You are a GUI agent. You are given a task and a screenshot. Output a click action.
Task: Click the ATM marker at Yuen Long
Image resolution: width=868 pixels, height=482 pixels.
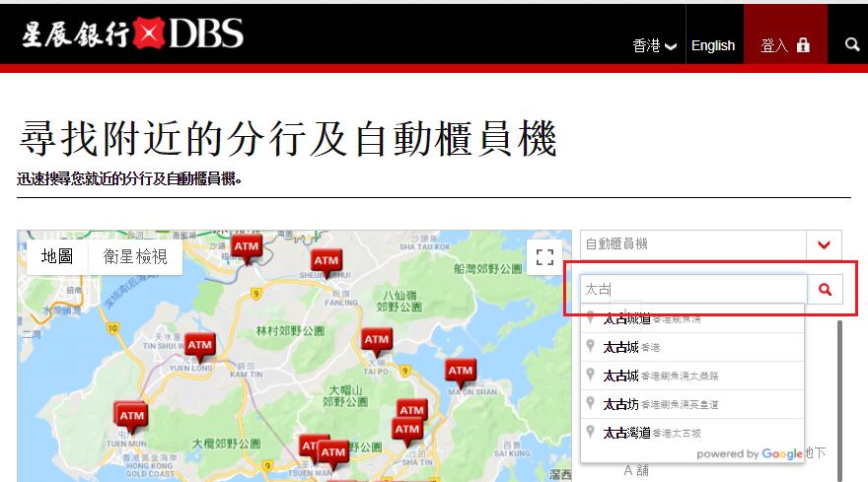(199, 345)
